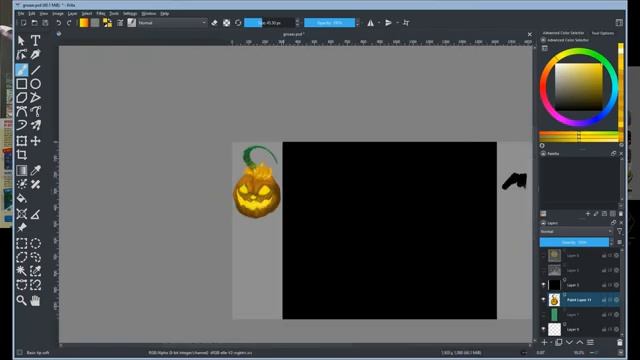Select the Freehand Brush tool
The width and height of the screenshot is (640, 360).
point(22,70)
